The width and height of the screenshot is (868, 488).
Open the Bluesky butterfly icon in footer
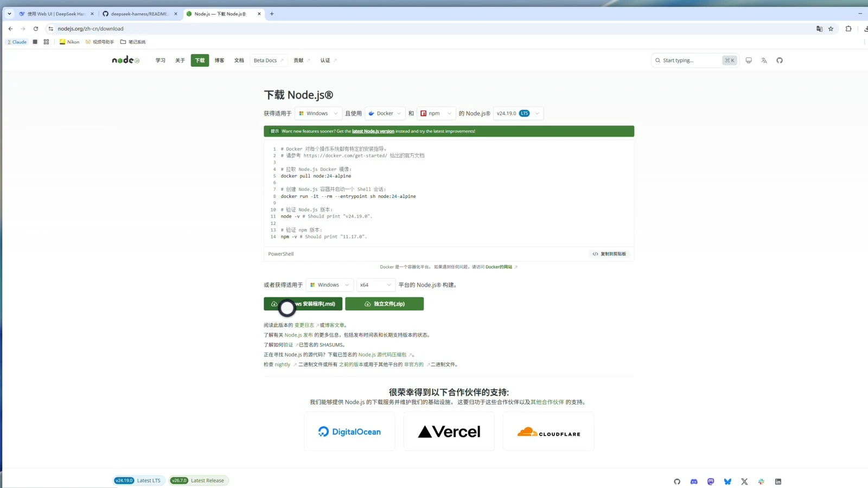coord(727,481)
